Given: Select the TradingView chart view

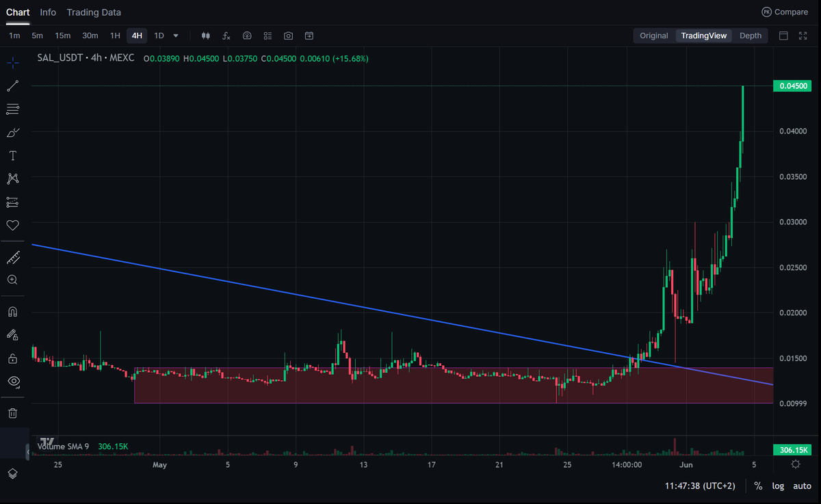Looking at the screenshot, I should 704,36.
